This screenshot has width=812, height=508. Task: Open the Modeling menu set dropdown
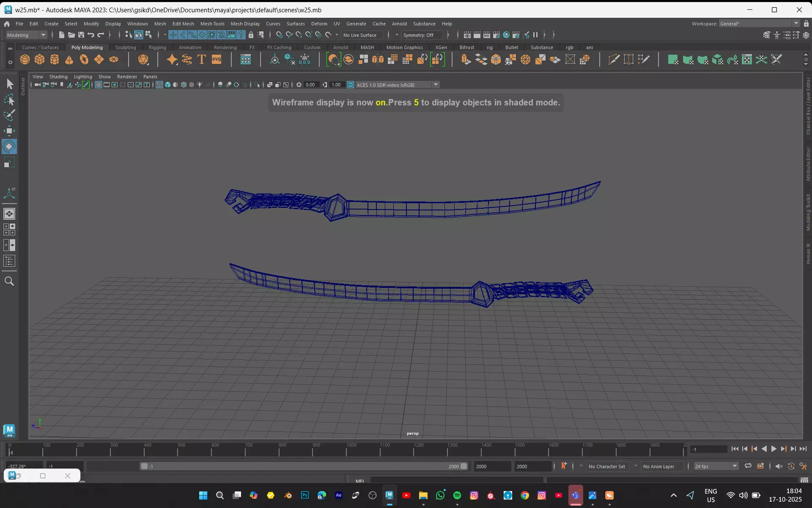(x=26, y=35)
